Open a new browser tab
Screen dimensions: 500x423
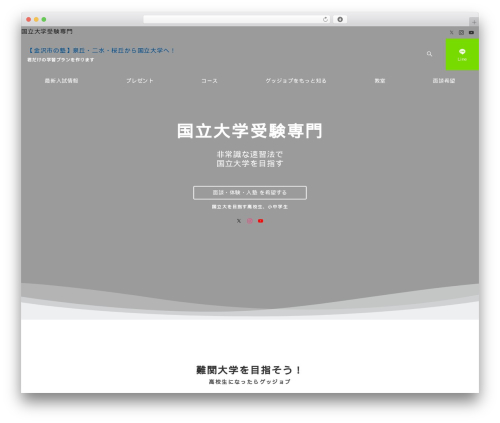474,22
